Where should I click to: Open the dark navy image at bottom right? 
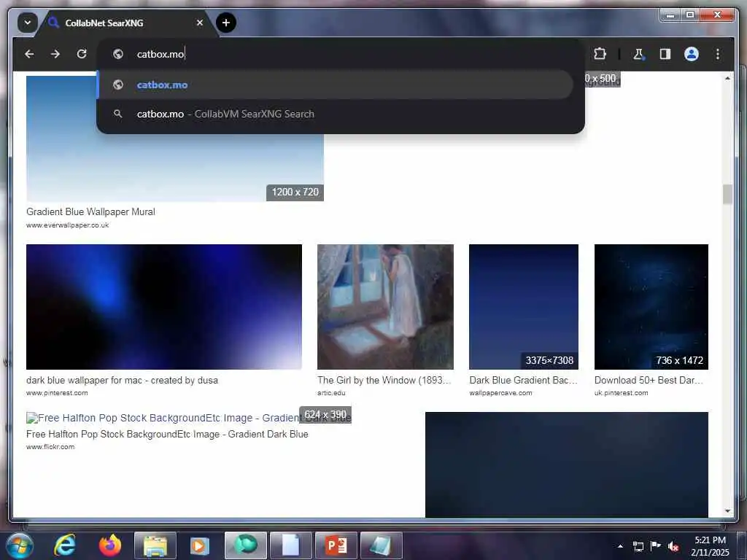click(x=566, y=464)
